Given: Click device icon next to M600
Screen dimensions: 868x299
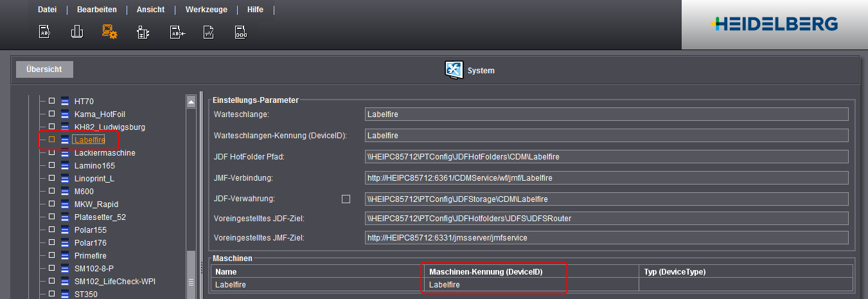Looking at the screenshot, I should (65, 192).
